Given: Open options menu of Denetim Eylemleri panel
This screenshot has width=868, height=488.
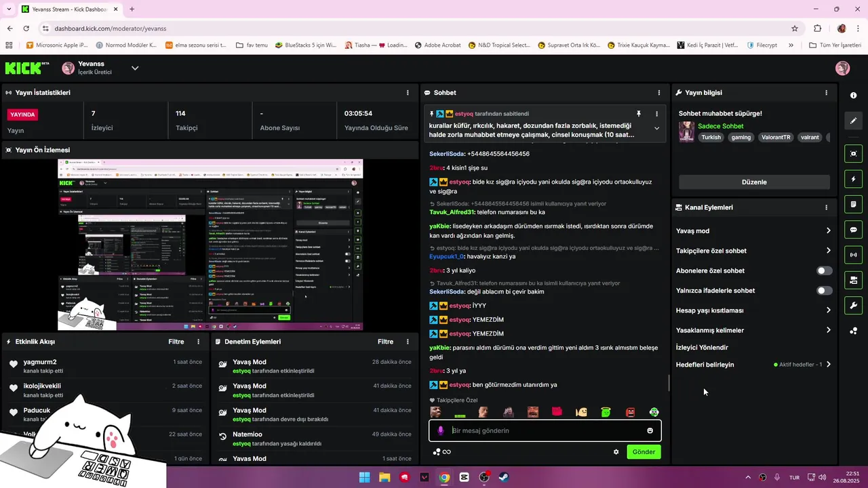Looking at the screenshot, I should 408,342.
